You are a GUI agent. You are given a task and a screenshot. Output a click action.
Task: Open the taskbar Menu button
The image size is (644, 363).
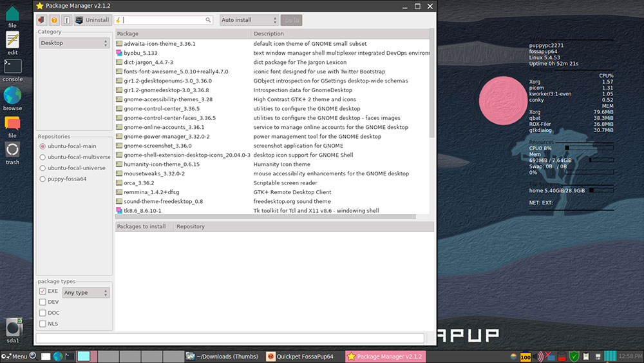[x=14, y=357]
